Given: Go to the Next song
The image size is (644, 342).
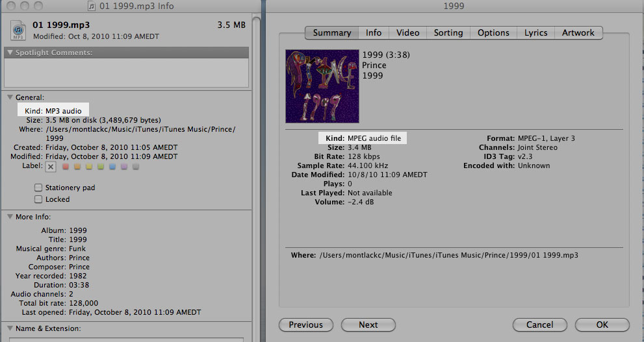Looking at the screenshot, I should pos(368,324).
